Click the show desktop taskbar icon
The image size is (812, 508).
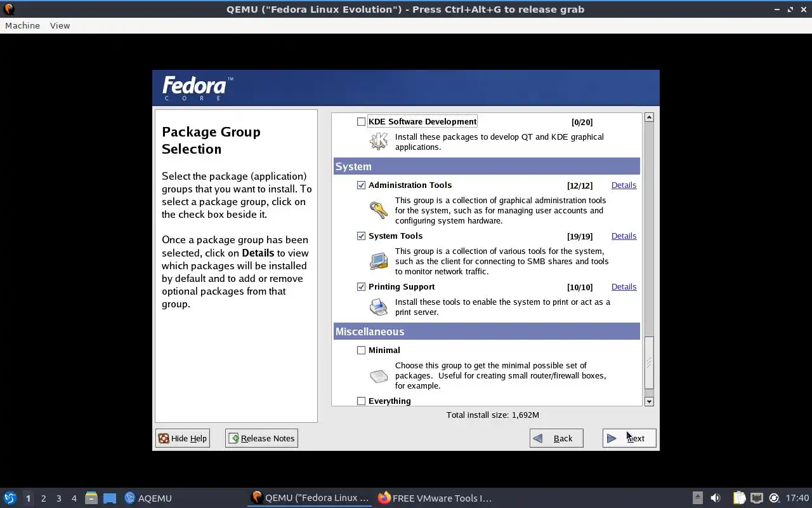click(x=110, y=498)
